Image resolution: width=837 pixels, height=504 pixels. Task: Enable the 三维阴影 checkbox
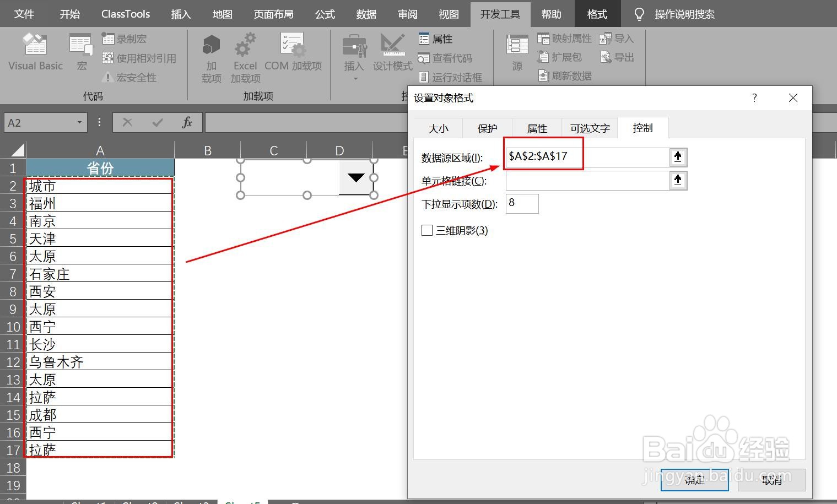[x=427, y=230]
